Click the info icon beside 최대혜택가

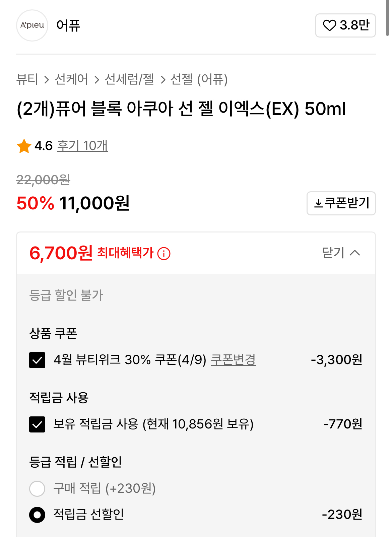coord(164,254)
